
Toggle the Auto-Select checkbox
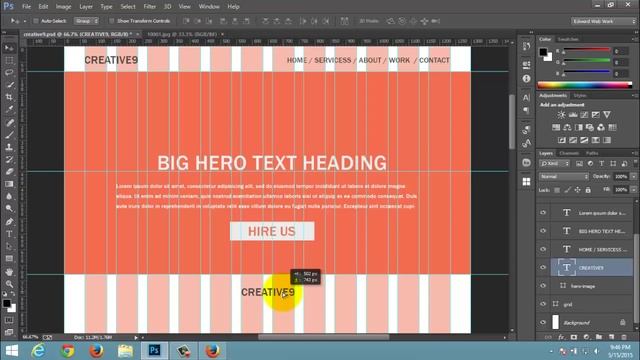pos(36,21)
